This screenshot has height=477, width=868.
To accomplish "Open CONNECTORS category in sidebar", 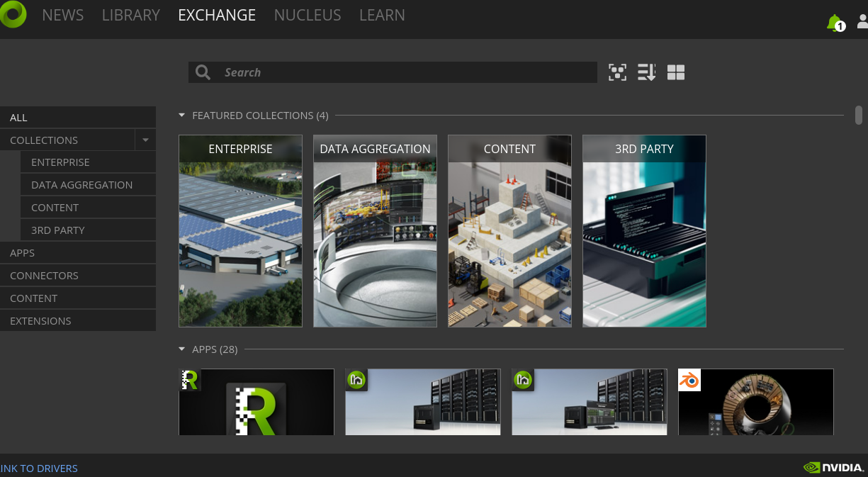I will click(x=78, y=276).
